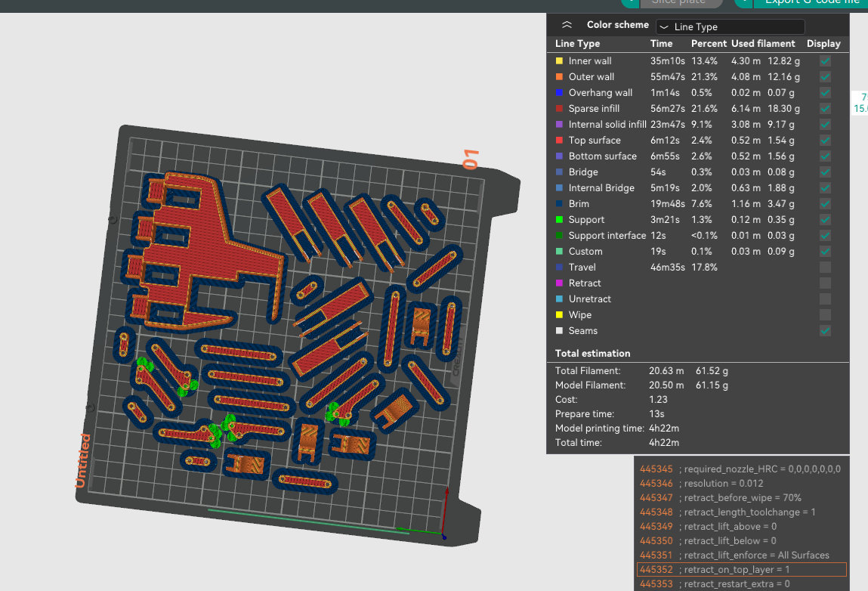Enable Wipe display checkbox
Screen dimensions: 868x591
click(825, 315)
